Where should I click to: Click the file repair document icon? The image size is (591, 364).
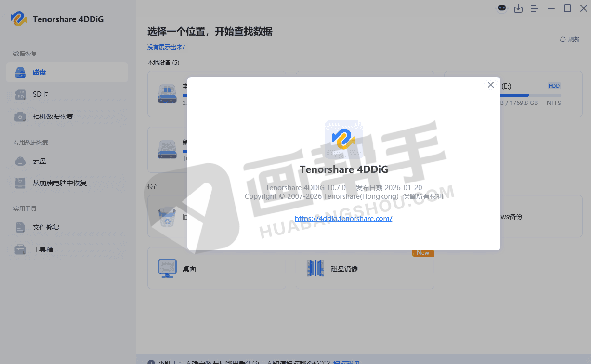pyautogui.click(x=20, y=227)
